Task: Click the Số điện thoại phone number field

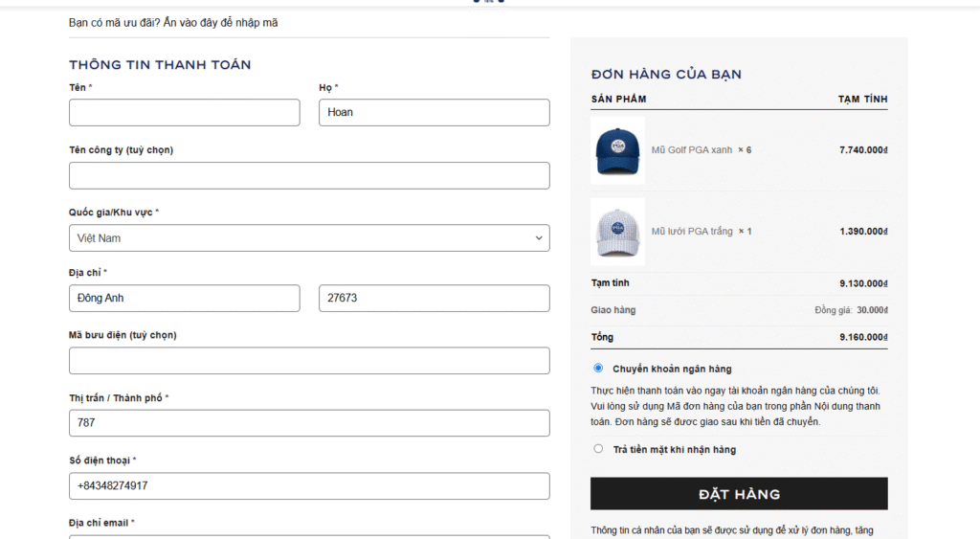Action: coord(309,485)
